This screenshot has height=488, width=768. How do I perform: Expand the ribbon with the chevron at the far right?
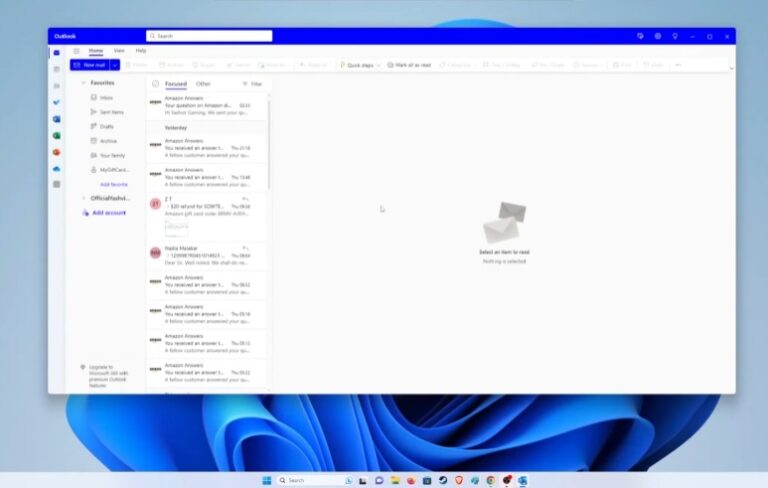(732, 68)
